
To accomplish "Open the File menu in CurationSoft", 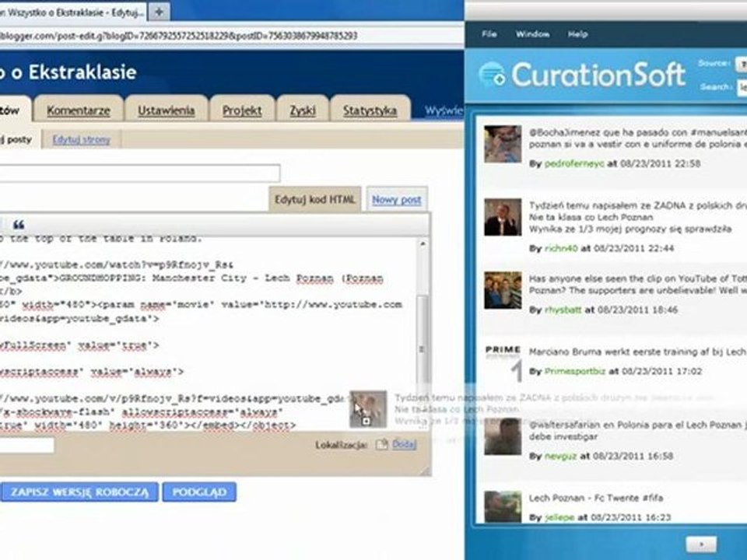I will click(x=489, y=34).
